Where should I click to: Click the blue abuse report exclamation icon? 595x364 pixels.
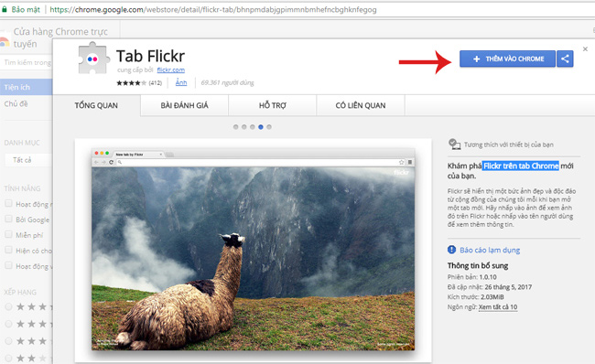451,250
